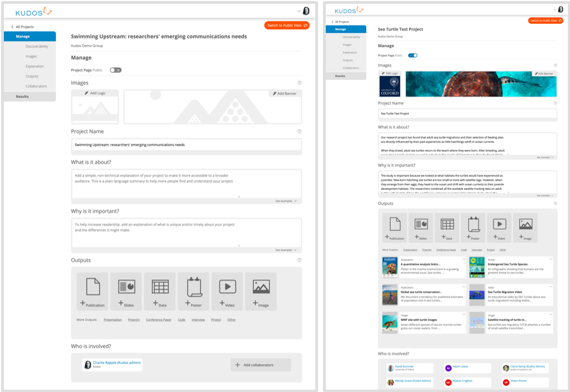Select Results in the left window's sidebar
The image size is (570, 392).
(x=22, y=97)
